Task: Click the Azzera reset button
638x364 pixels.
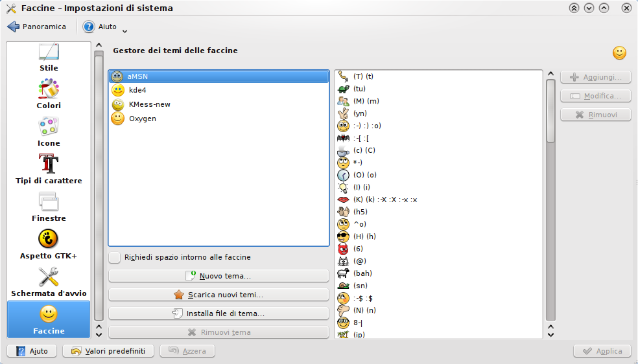Action: coord(187,351)
